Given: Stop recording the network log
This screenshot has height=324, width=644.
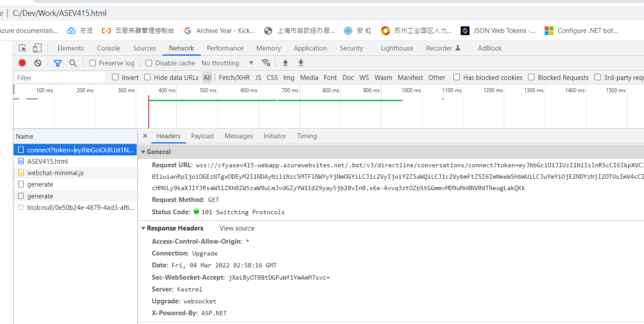Looking at the screenshot, I should pyautogui.click(x=22, y=63).
